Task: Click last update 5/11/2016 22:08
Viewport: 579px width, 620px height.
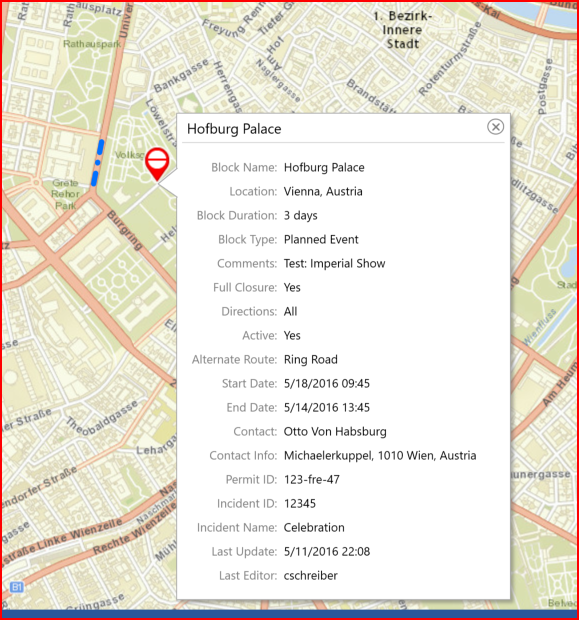Action: pyautogui.click(x=327, y=552)
